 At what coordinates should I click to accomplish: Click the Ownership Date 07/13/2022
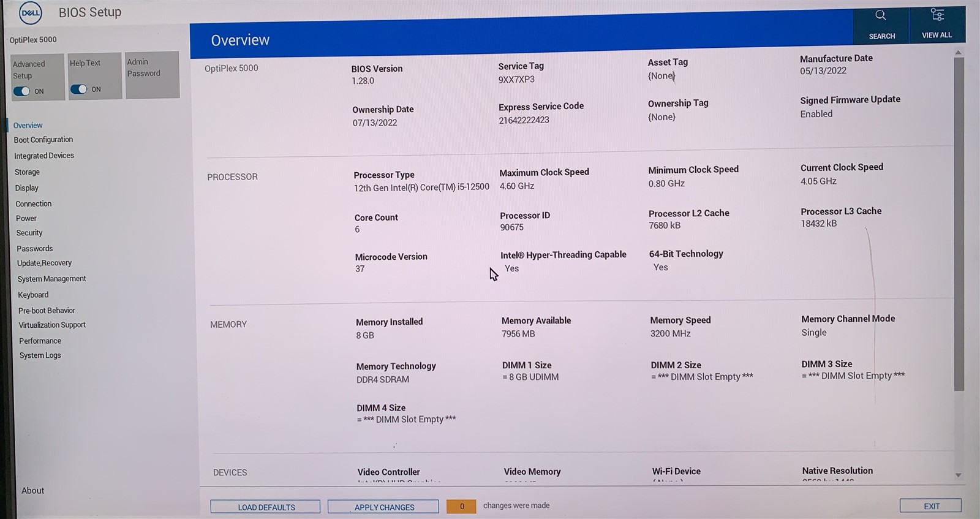click(375, 123)
